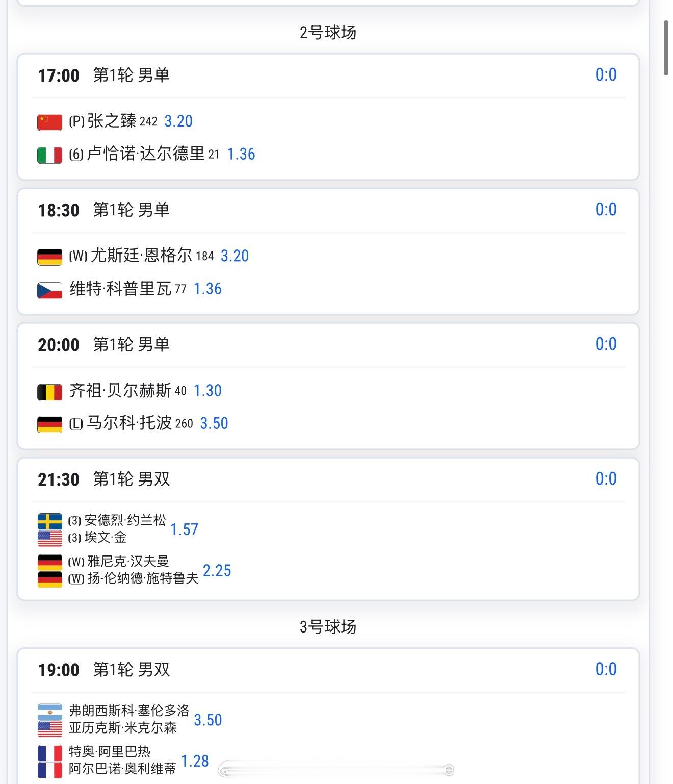This screenshot has height=784, width=673.
Task: Select odds 1.36 for 卢恰诺·达尔德里
Action: [x=241, y=154]
